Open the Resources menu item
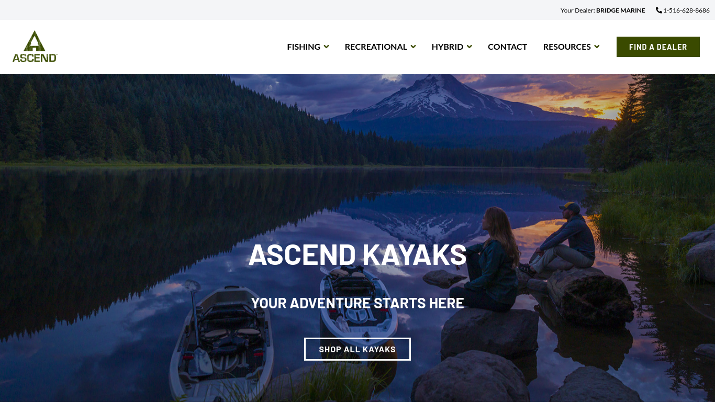Viewport: 715px width, 402px height. (567, 47)
